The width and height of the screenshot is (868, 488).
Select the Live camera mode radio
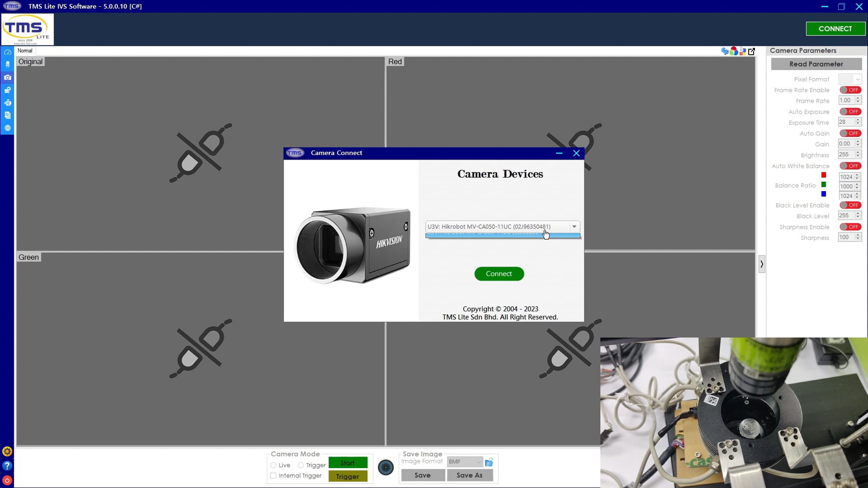click(x=273, y=465)
